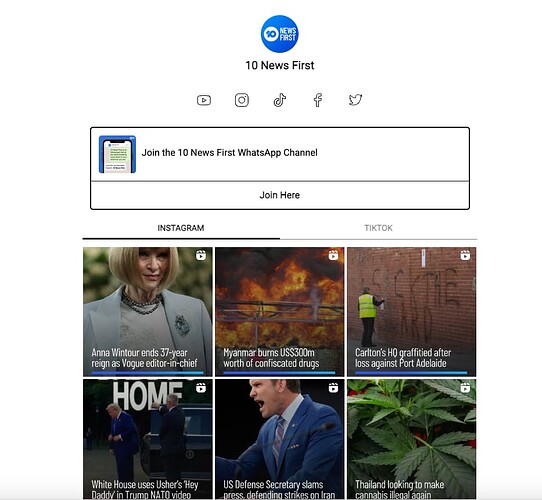This screenshot has height=500, width=542.
Task: Open the White House Usher 'Hey Daddy' post
Action: point(148,439)
